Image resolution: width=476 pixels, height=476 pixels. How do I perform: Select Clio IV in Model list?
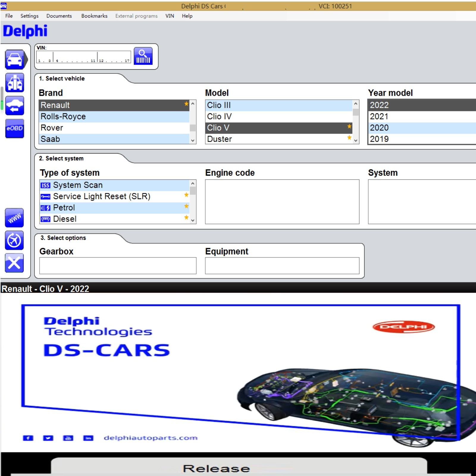279,117
